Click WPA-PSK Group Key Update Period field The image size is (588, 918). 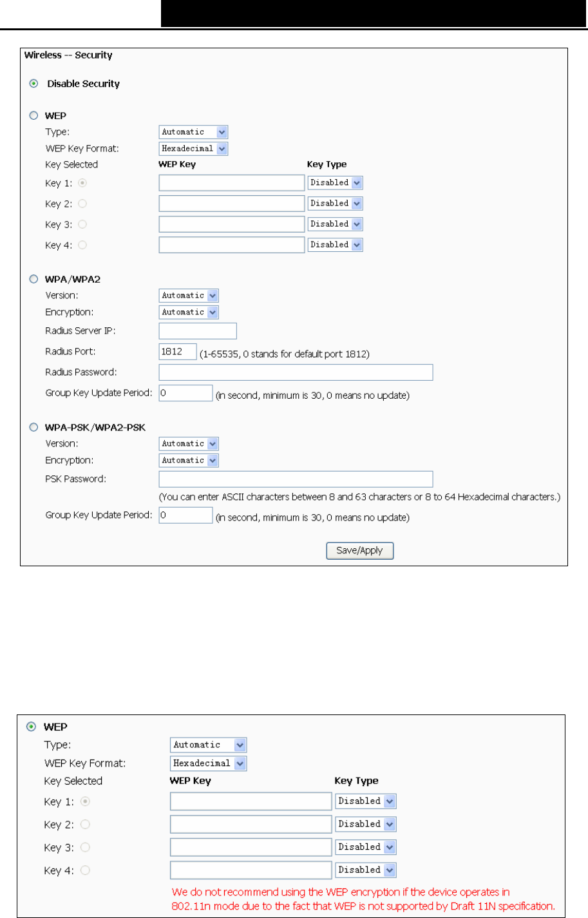185,515
